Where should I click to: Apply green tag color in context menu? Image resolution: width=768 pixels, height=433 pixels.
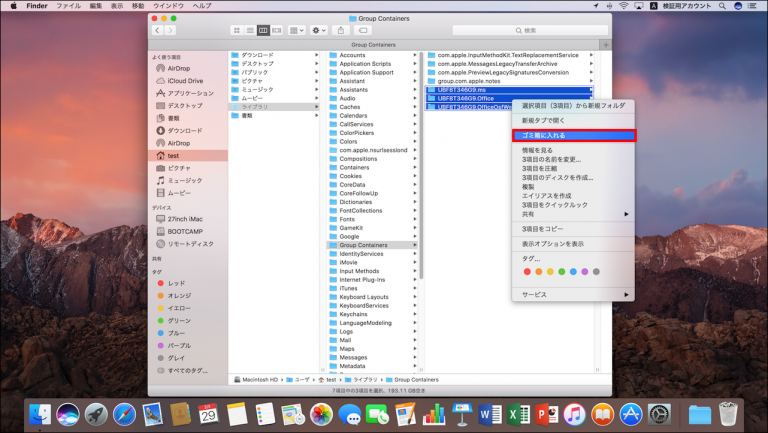562,272
